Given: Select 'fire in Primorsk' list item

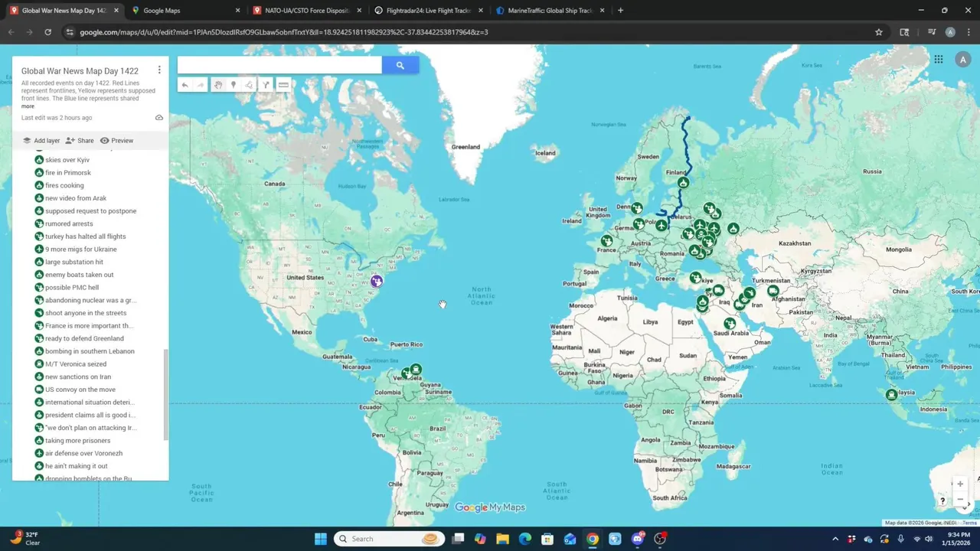Looking at the screenshot, I should coord(68,173).
